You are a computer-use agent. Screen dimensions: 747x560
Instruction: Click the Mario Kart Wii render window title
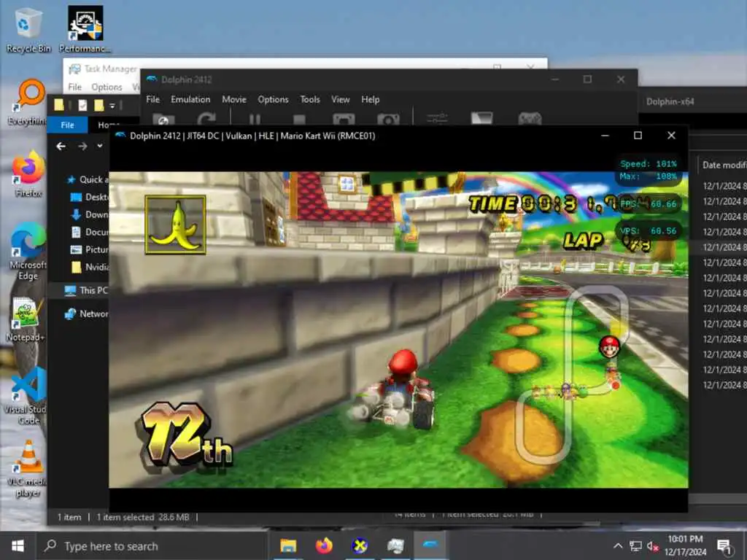[252, 136]
